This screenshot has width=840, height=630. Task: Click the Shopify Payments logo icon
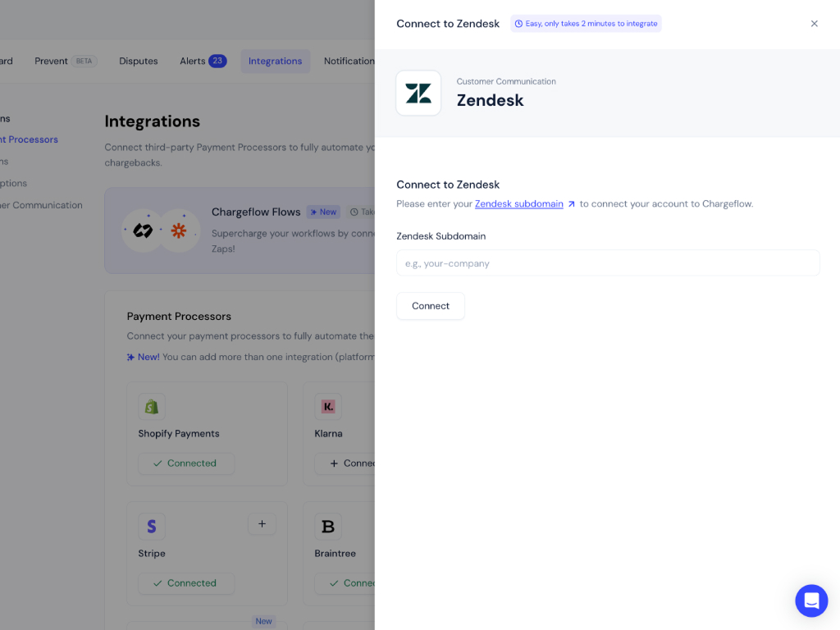pyautogui.click(x=152, y=407)
